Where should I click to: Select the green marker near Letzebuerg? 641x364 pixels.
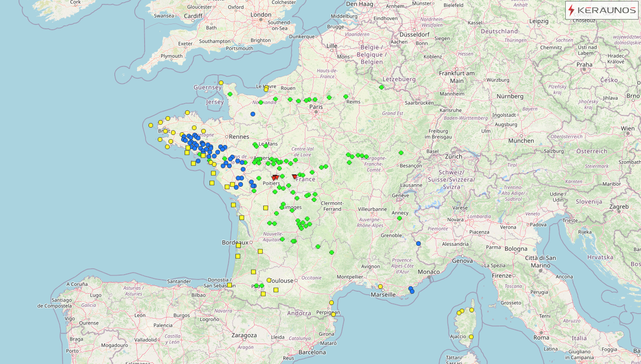coord(382,87)
